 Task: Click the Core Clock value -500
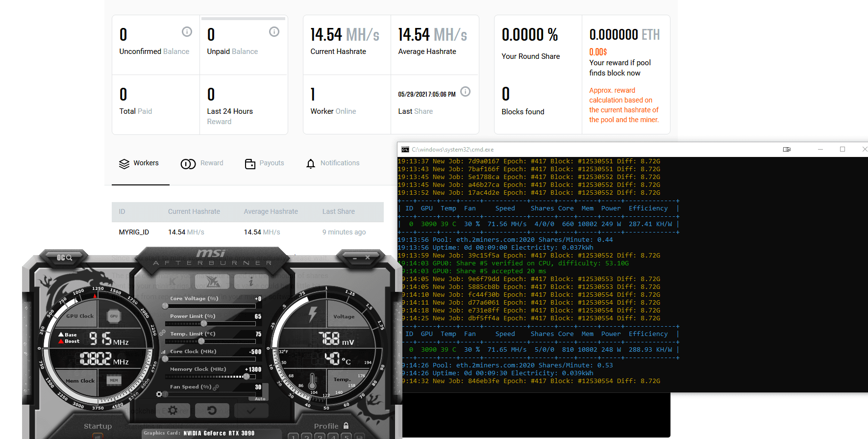(255, 352)
